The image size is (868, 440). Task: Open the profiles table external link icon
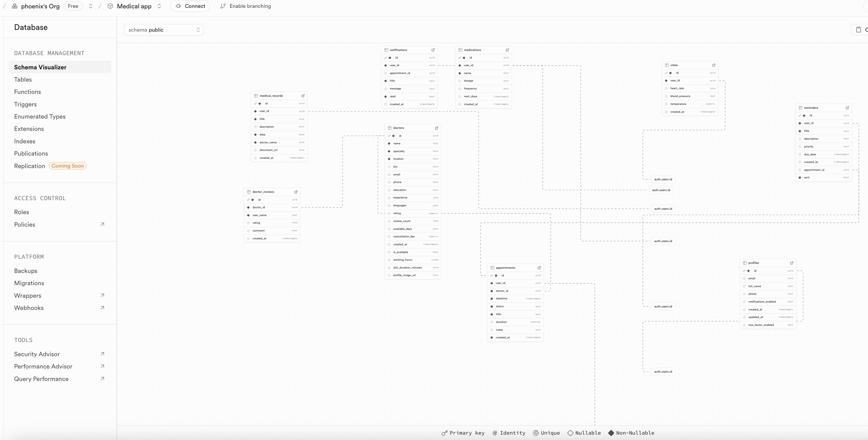(x=791, y=263)
